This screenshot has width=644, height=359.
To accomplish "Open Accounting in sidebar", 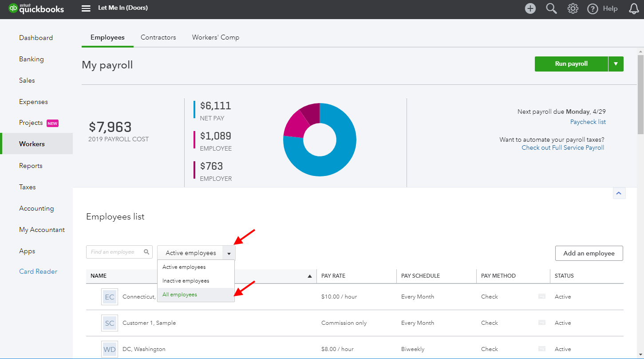I will (36, 208).
